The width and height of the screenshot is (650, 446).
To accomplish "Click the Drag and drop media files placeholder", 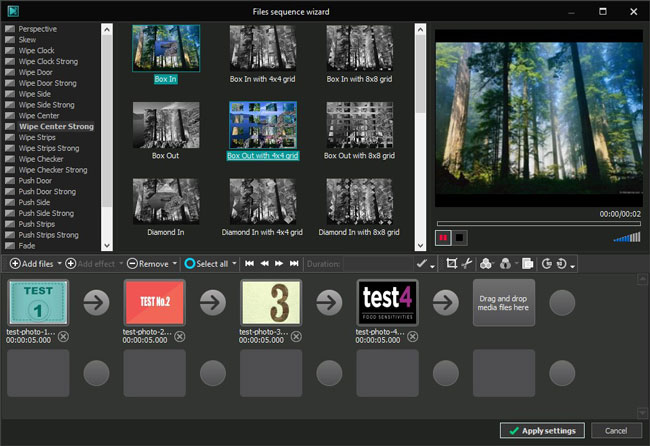I will pos(504,303).
